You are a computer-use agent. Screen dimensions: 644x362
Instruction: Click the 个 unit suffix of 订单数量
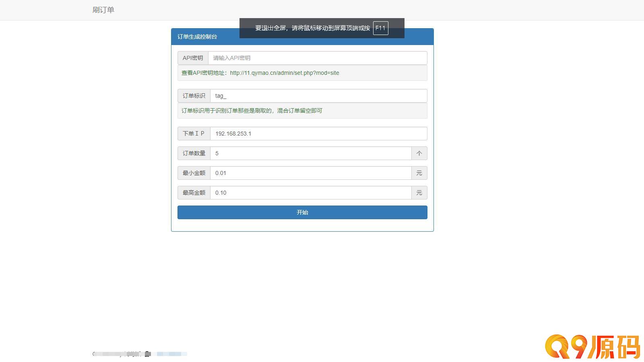click(x=419, y=153)
